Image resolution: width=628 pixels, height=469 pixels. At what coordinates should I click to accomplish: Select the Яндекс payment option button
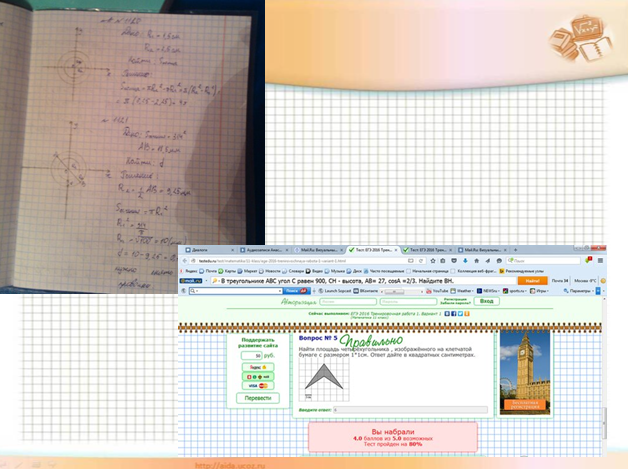(x=258, y=367)
